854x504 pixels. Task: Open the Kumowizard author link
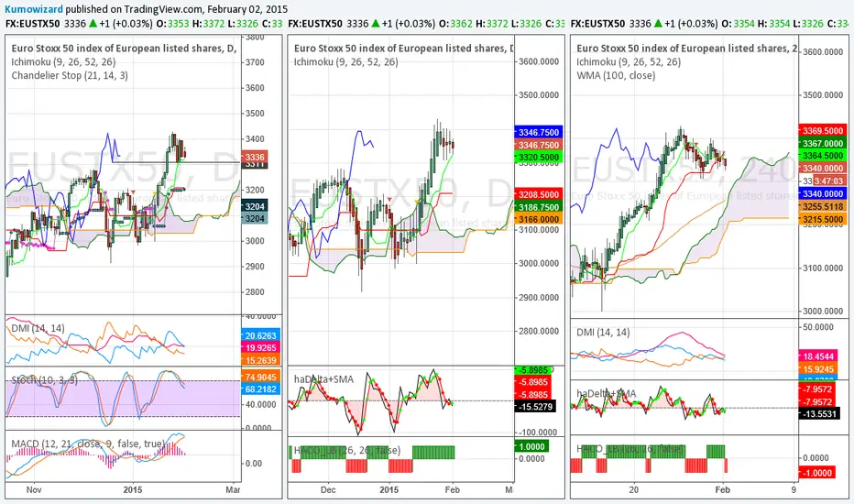tap(34, 9)
